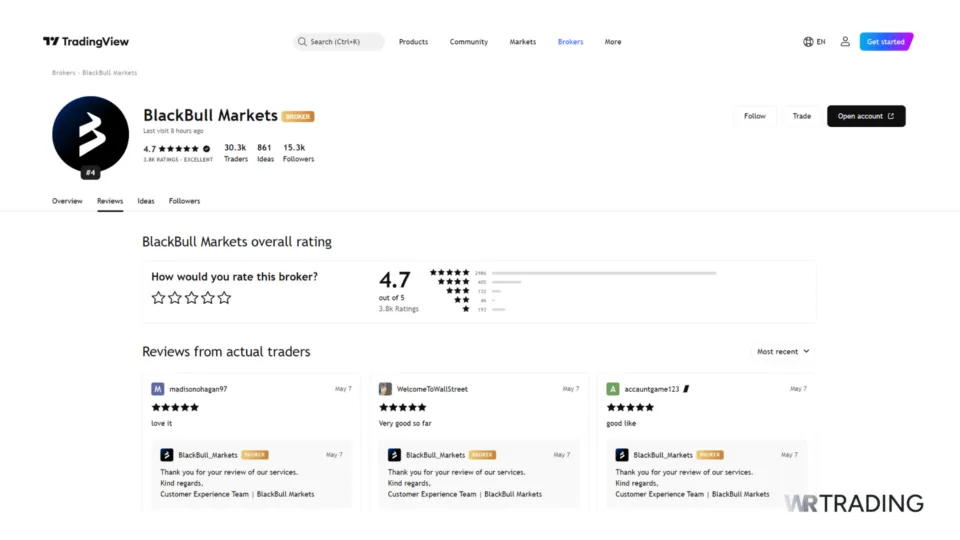Rate this broker five stars
Image resolution: width=960 pixels, height=540 pixels.
pos(224,298)
